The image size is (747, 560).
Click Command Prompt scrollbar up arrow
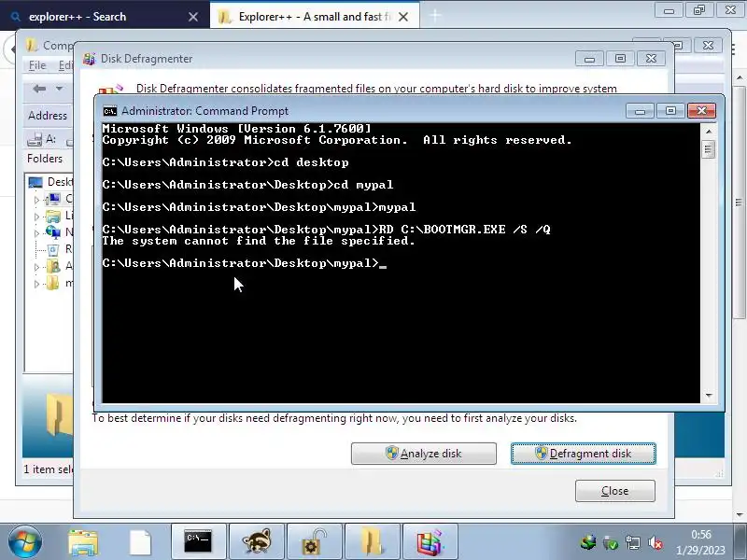(709, 131)
